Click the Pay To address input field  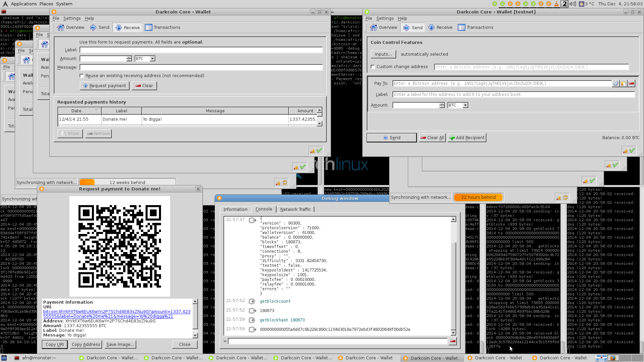click(502, 83)
